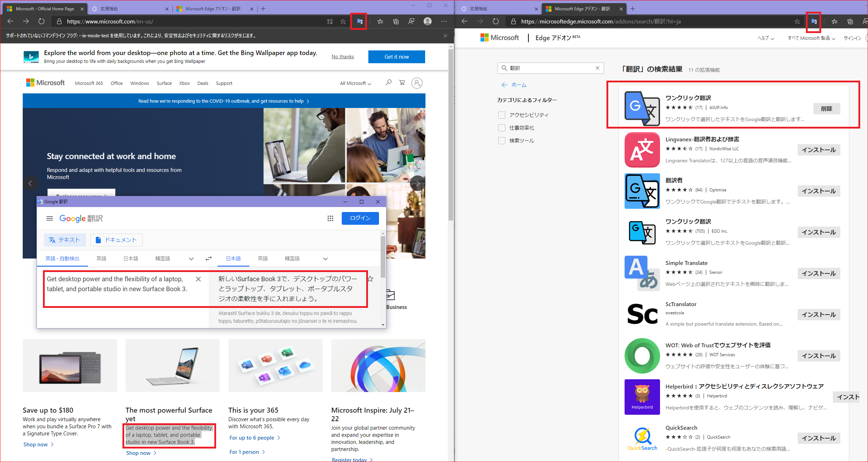The height and width of the screenshot is (462, 868).
Task: Swap source and target languages in Google Translate
Action: point(209,259)
